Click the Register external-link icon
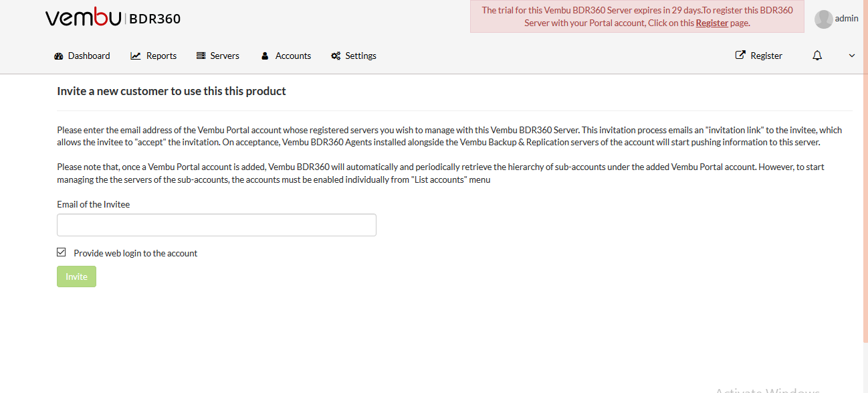 tap(740, 56)
